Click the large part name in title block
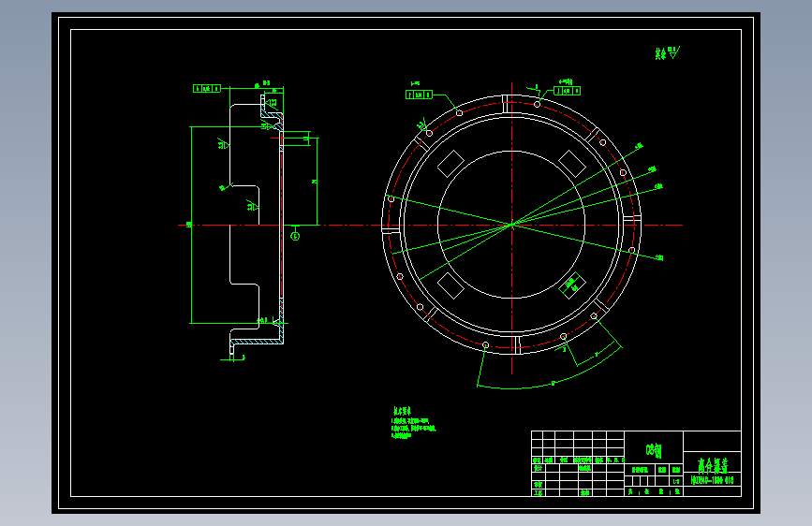The image size is (812, 526). pyautogui.click(x=713, y=465)
